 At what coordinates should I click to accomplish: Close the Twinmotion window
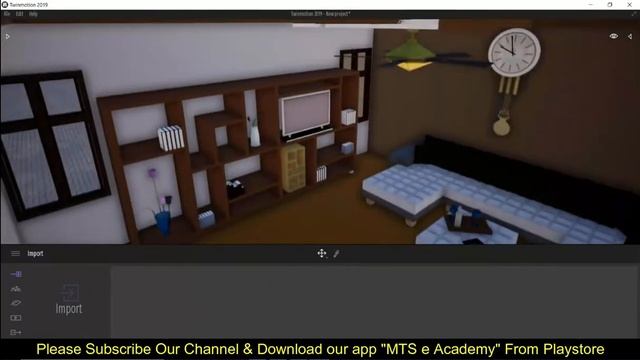point(629,4)
